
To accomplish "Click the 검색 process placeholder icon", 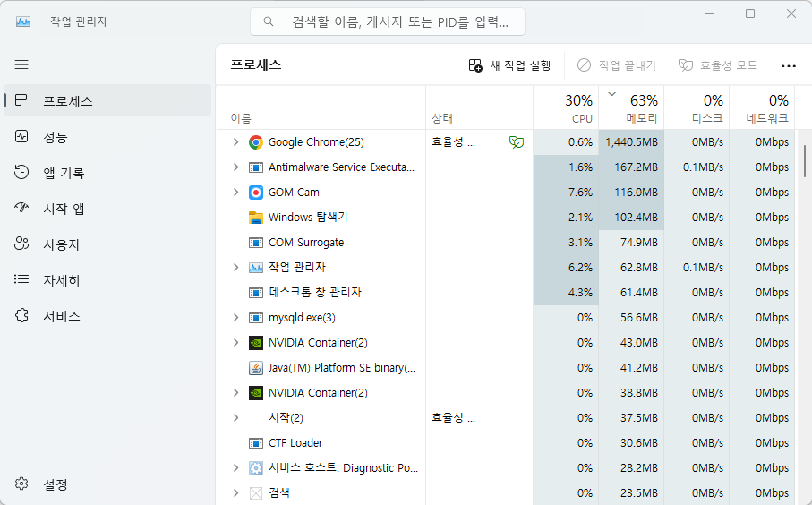I will point(256,493).
